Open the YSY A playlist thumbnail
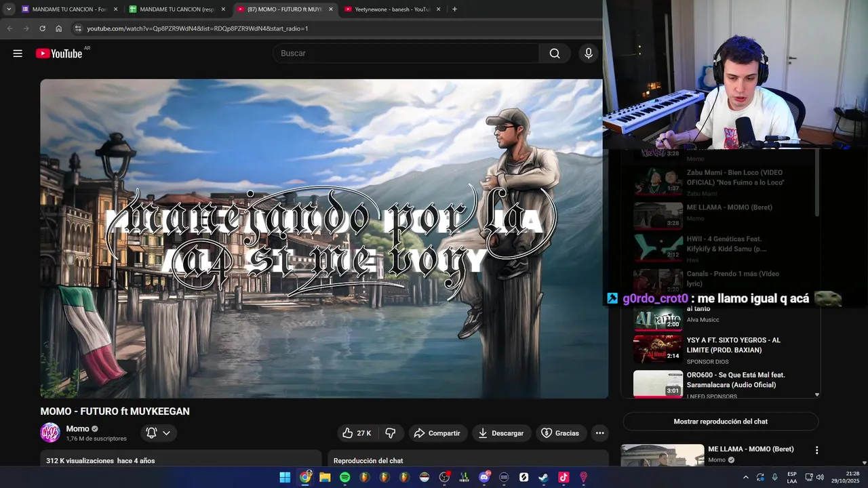This screenshot has height=488, width=868. click(x=658, y=349)
